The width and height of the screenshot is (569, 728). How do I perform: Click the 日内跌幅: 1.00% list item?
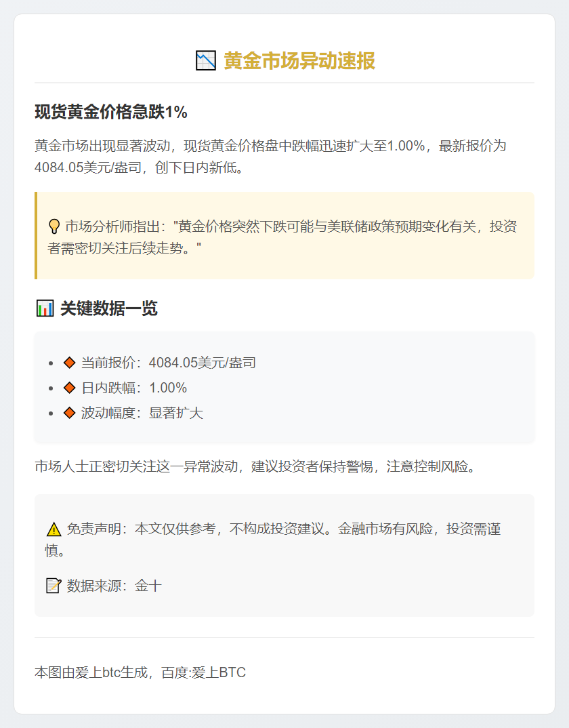coord(134,388)
